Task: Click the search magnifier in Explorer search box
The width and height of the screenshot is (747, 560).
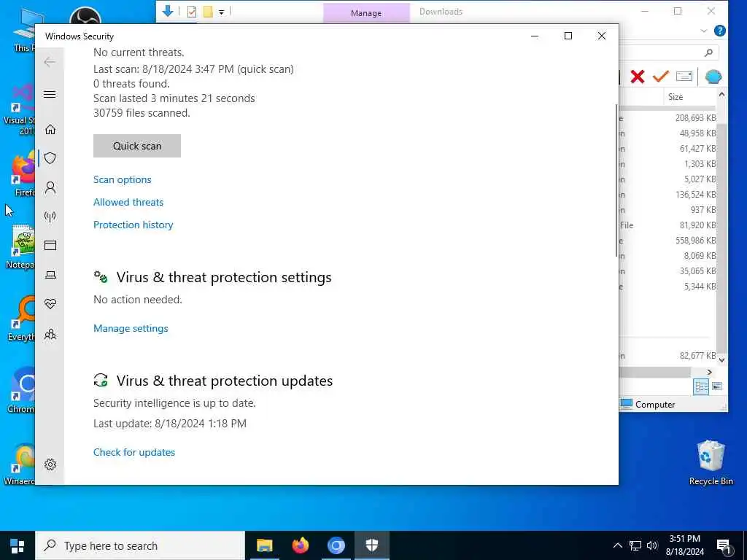Action: [708, 52]
